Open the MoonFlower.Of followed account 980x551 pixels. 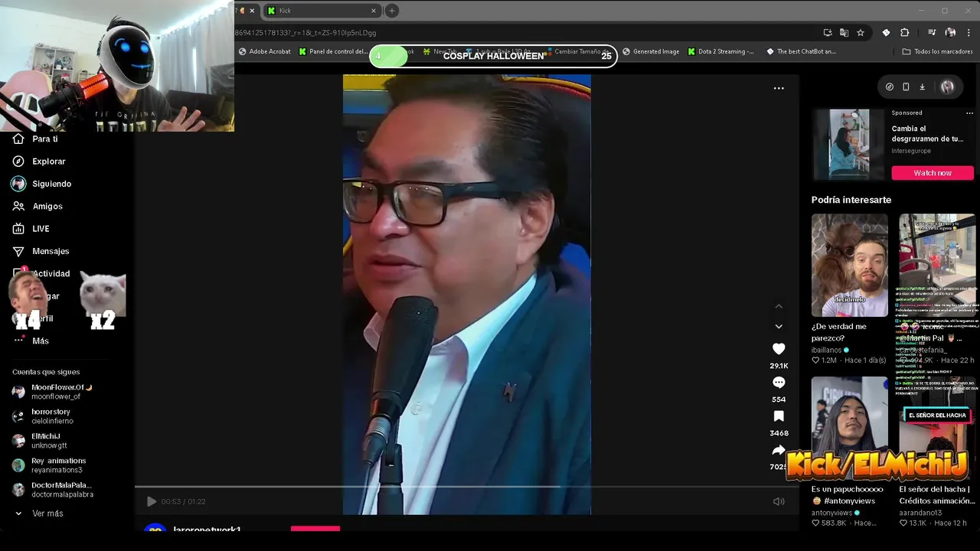pos(54,392)
